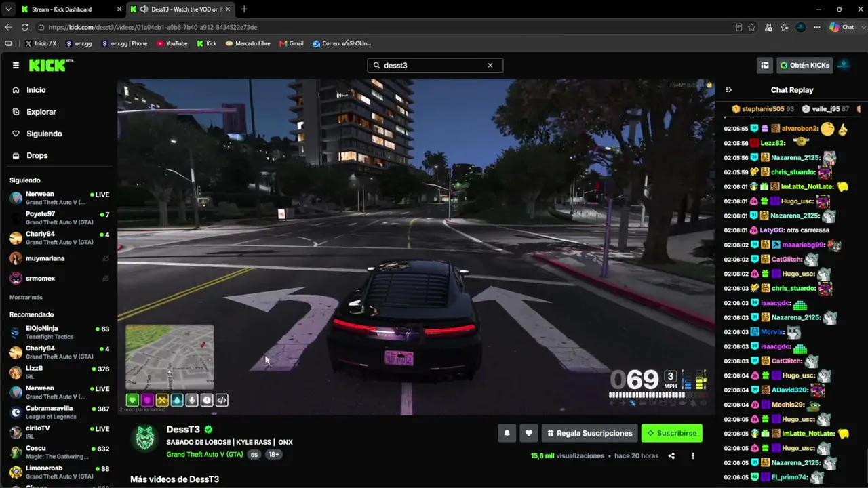Clear the desst3 search field

[x=490, y=66]
